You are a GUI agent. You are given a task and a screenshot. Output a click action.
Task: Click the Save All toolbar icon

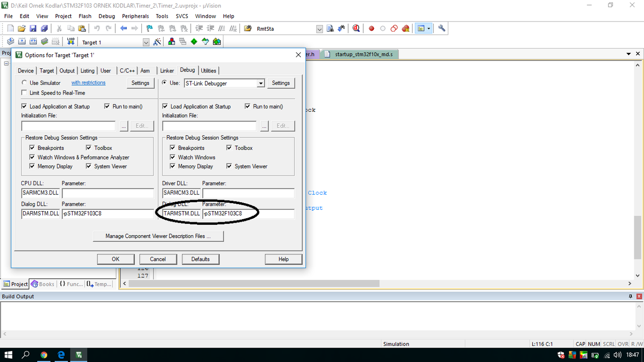[x=44, y=29]
